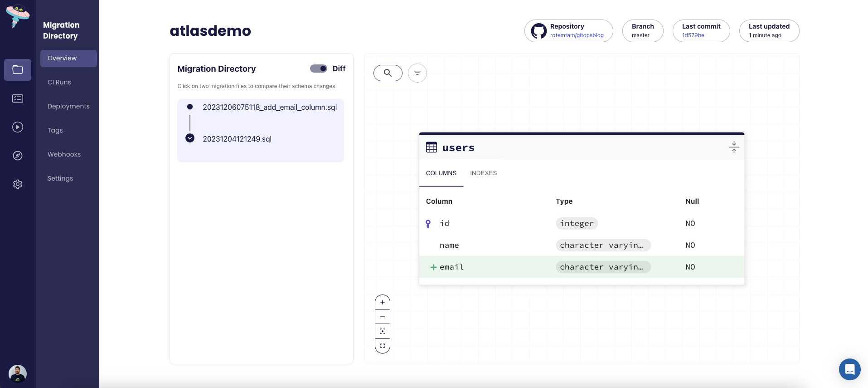This screenshot has width=868, height=388.
Task: Switch to the INDEXES tab
Action: pos(483,173)
